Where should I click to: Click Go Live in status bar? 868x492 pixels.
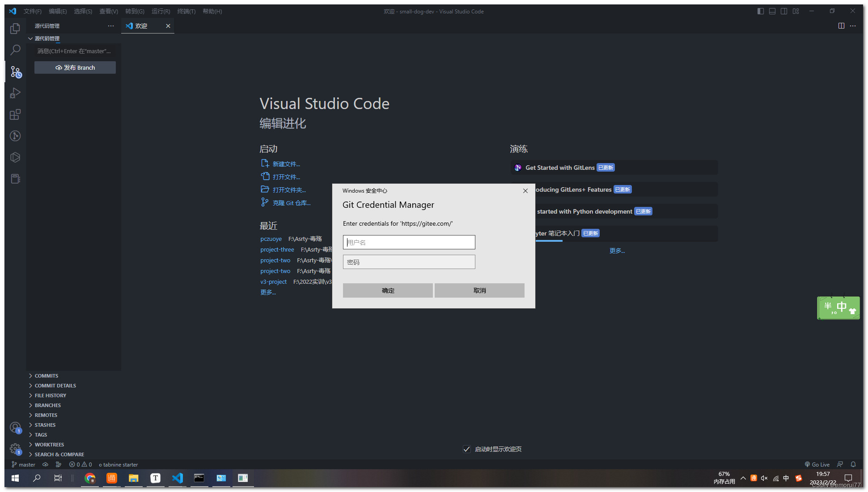point(817,464)
